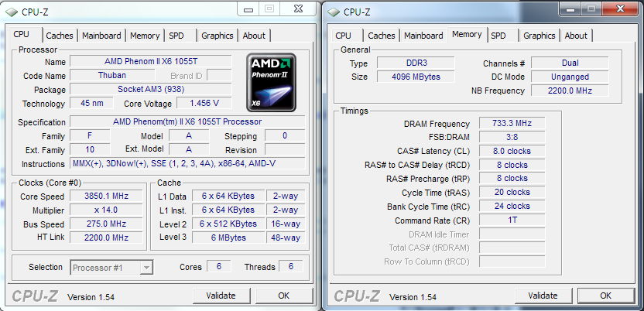
Task: Show About tab in right window
Action: click(576, 36)
